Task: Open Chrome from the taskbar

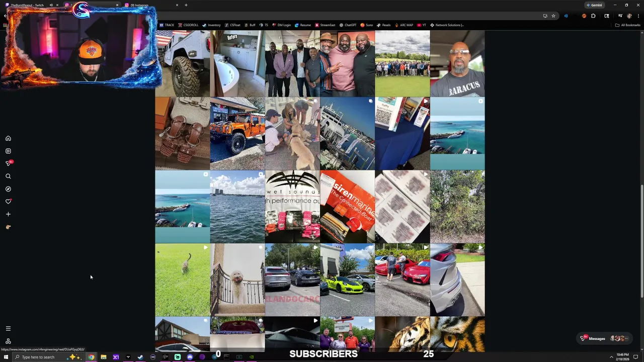Action: (x=91, y=357)
